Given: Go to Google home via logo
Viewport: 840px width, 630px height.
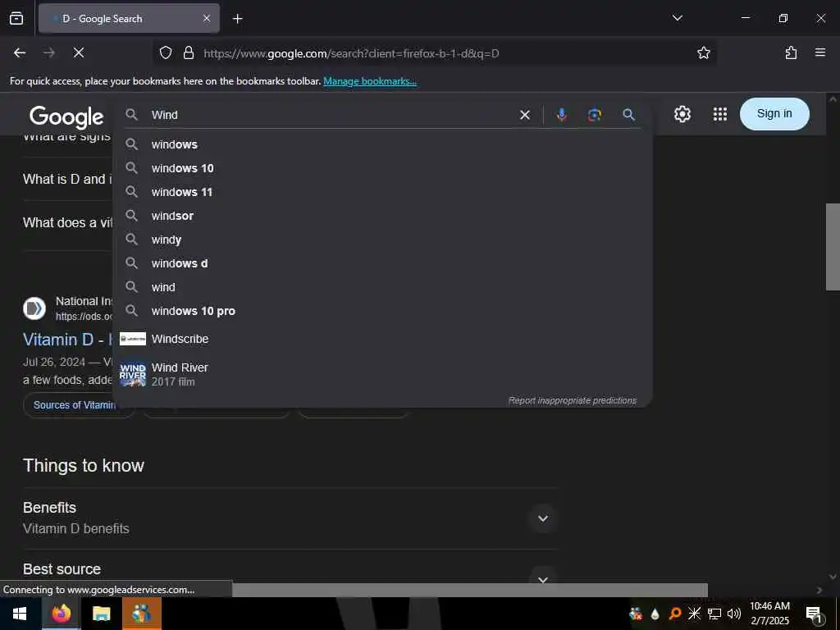Looking at the screenshot, I should click(66, 116).
